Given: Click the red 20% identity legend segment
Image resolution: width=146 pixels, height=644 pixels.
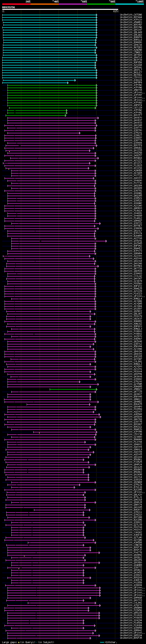Looking at the screenshot, I should tap(16, 4).
